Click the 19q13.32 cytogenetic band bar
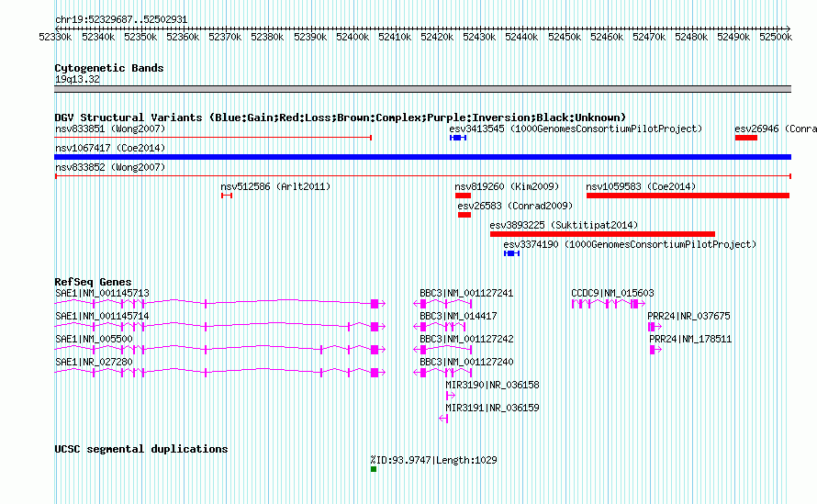 coord(422,89)
